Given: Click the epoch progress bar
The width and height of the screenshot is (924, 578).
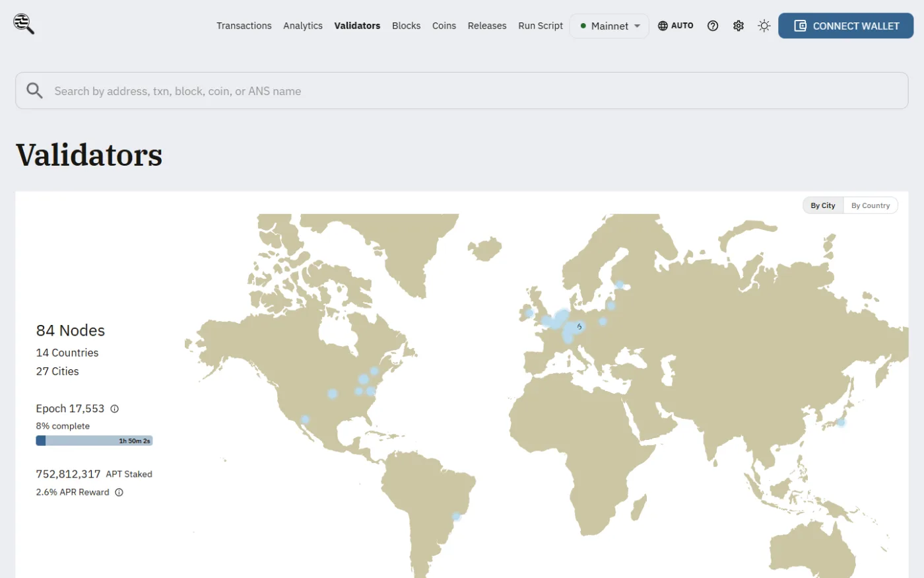Looking at the screenshot, I should point(94,441).
